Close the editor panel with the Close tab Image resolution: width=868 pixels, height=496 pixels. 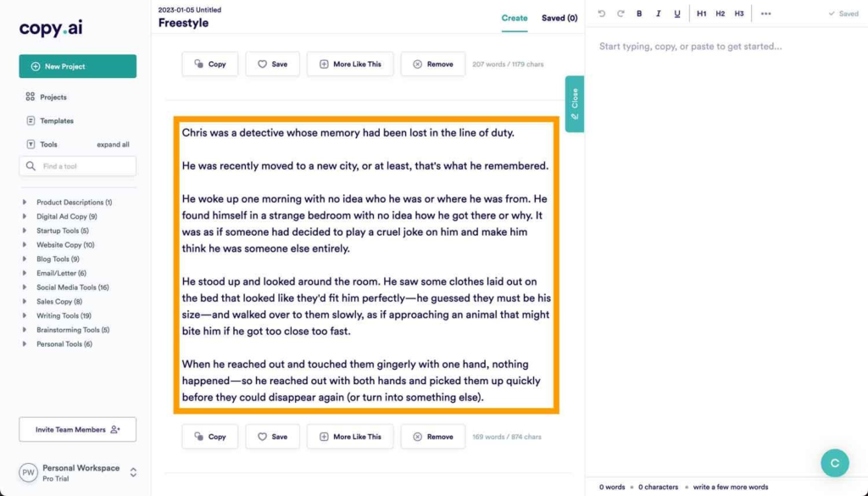575,103
